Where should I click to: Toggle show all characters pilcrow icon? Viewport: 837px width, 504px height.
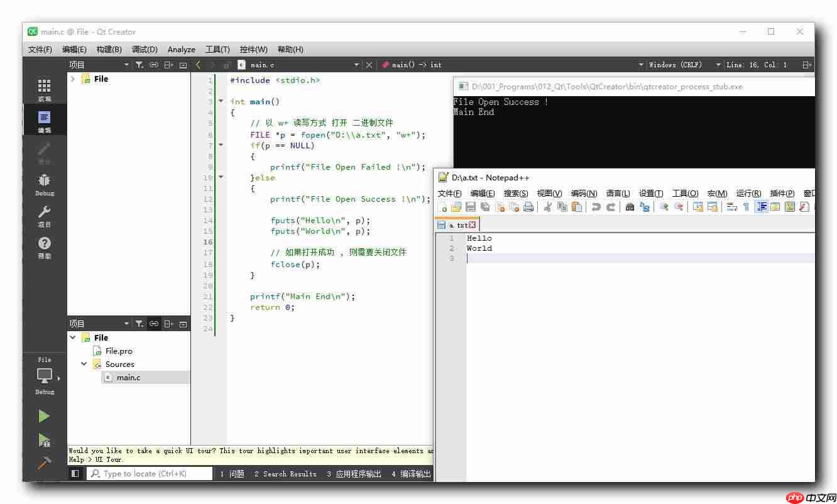click(746, 207)
